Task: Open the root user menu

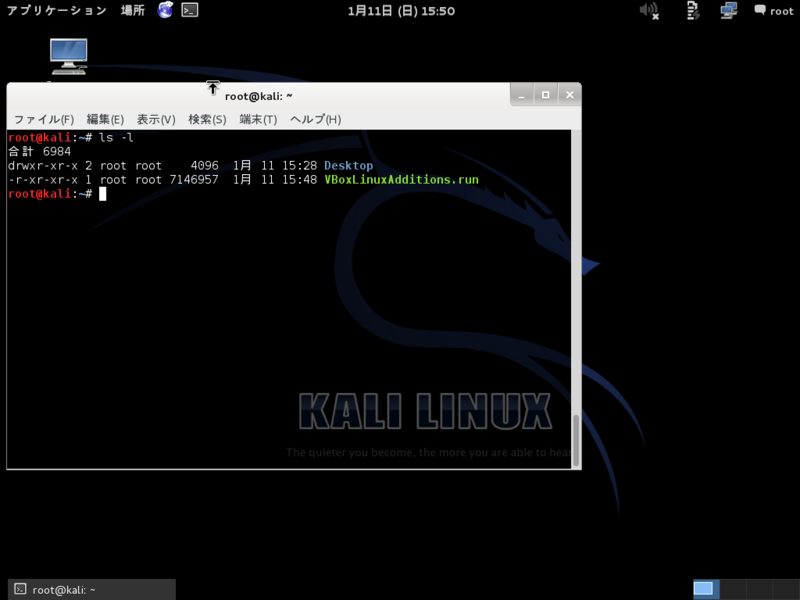Action: (774, 11)
